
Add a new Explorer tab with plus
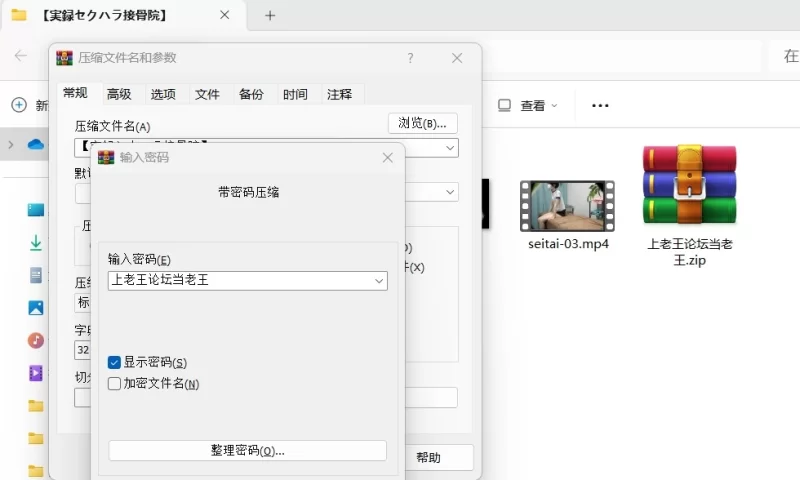click(270, 16)
